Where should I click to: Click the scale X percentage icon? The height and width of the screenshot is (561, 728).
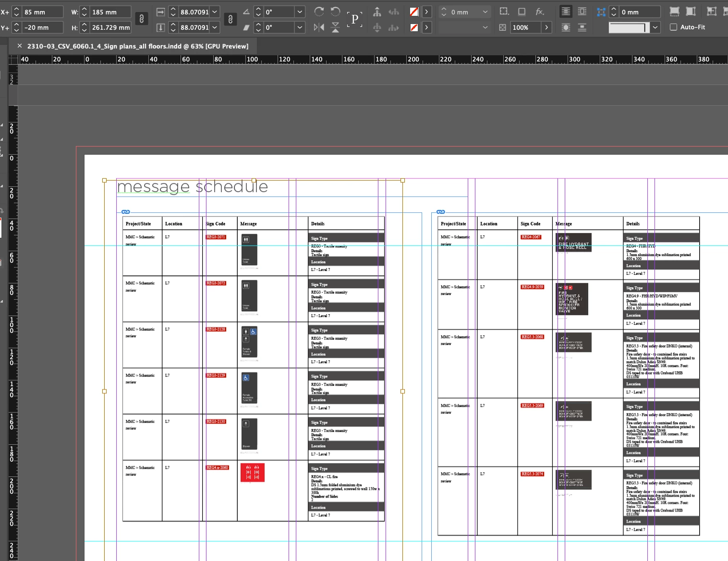[161, 12]
